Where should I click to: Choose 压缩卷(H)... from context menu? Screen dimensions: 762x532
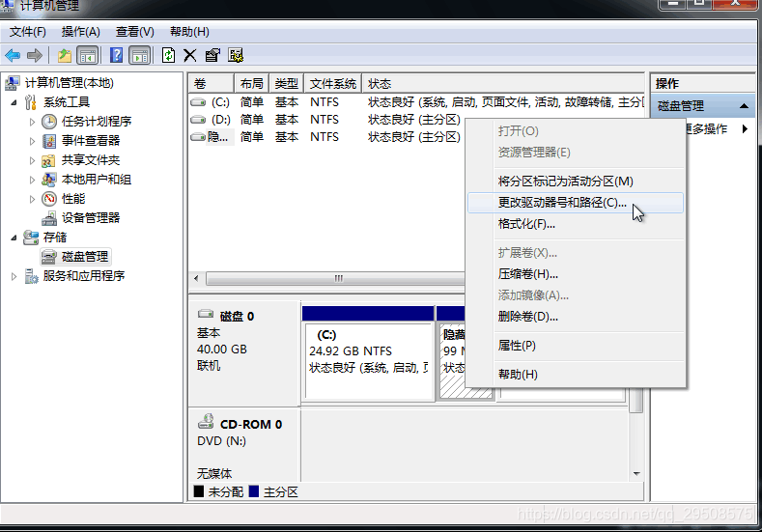(576, 274)
